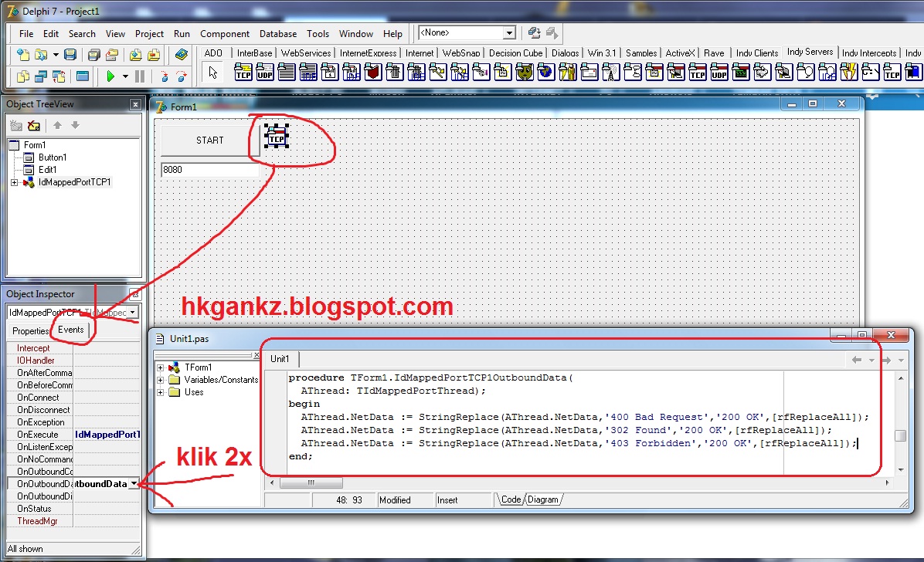The width and height of the screenshot is (924, 562).
Task: Pick the green terminal palette component
Action: tap(741, 73)
